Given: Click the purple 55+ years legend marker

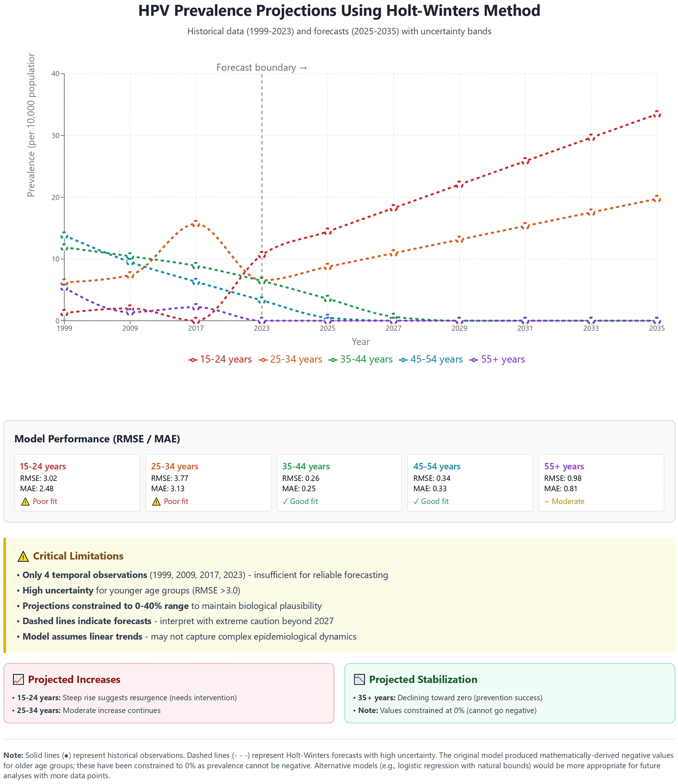Looking at the screenshot, I should pos(474,360).
